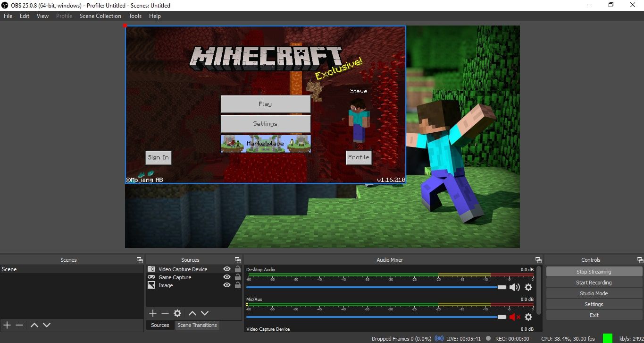Open the Help menu
Image resolution: width=644 pixels, height=343 pixels.
155,16
